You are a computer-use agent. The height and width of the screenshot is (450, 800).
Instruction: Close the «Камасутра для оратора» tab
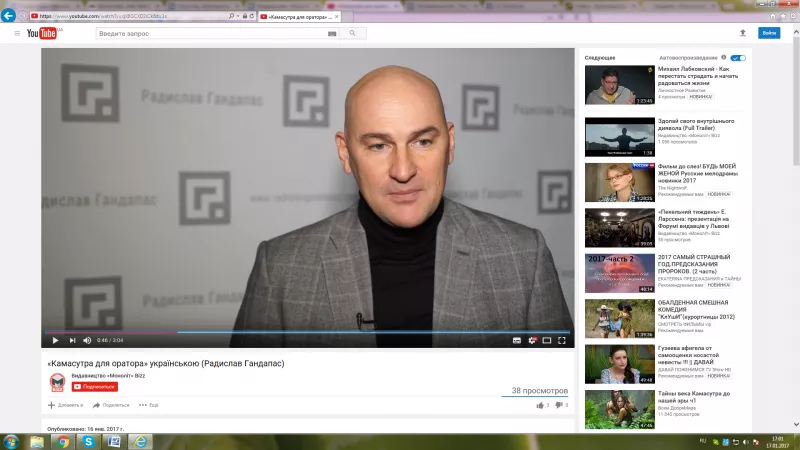[x=336, y=17]
